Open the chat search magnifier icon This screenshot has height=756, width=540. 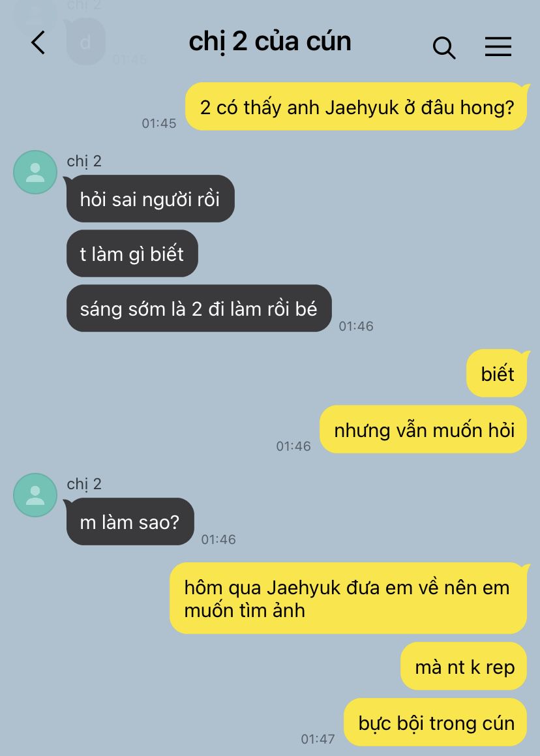(x=444, y=48)
